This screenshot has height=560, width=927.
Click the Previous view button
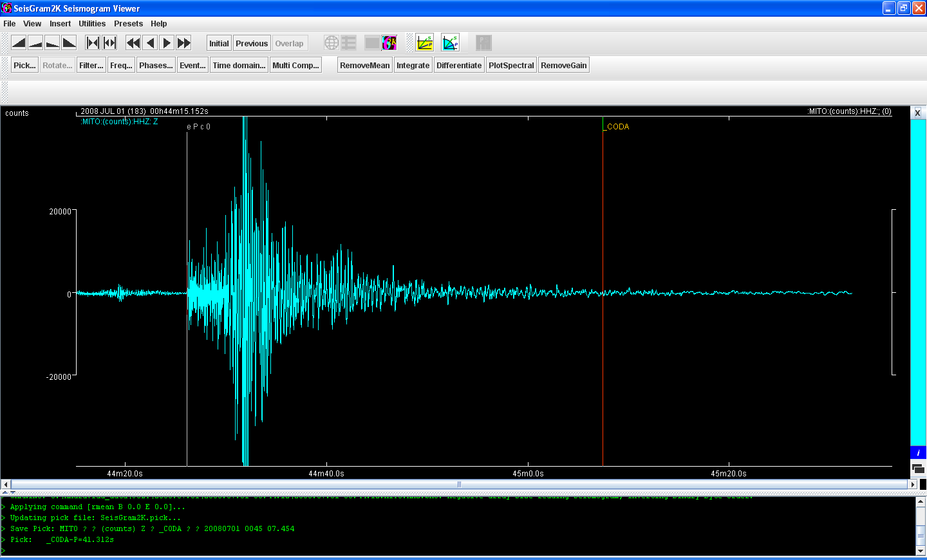click(252, 43)
